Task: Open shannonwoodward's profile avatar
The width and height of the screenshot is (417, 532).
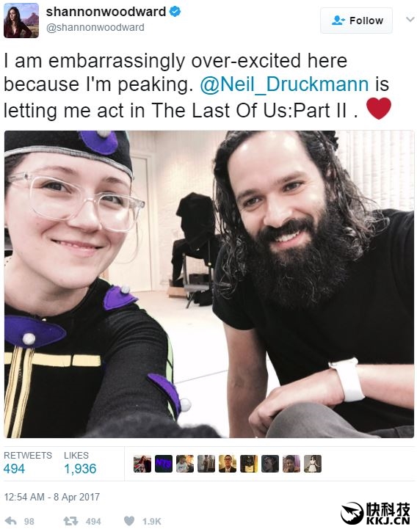Action: pyautogui.click(x=21, y=21)
